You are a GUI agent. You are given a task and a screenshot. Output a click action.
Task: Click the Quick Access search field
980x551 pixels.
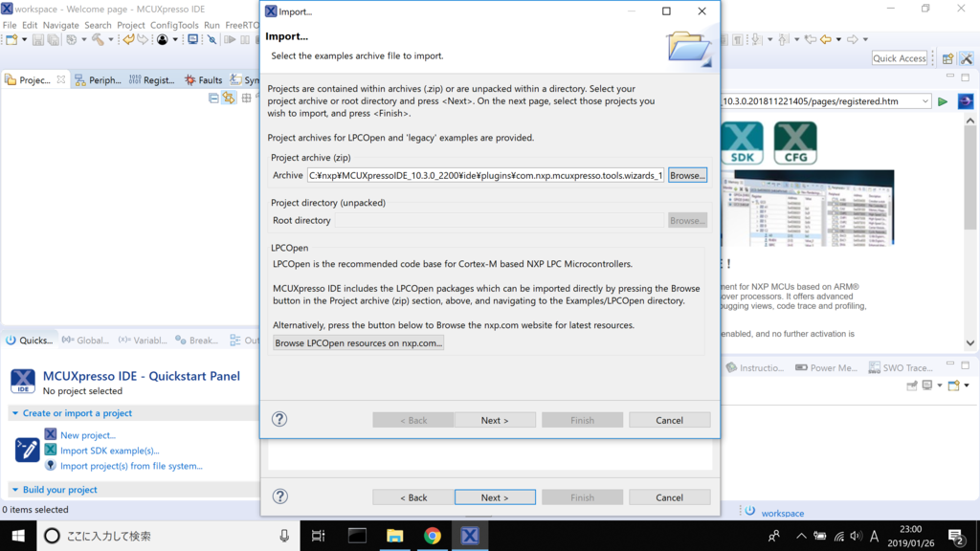(x=900, y=58)
